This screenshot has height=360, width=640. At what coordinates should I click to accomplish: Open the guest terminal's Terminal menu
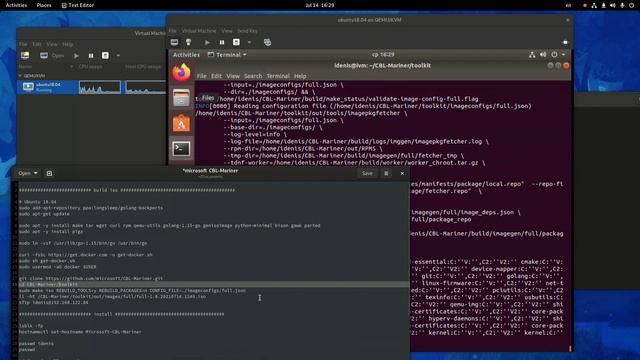[x=278, y=76]
